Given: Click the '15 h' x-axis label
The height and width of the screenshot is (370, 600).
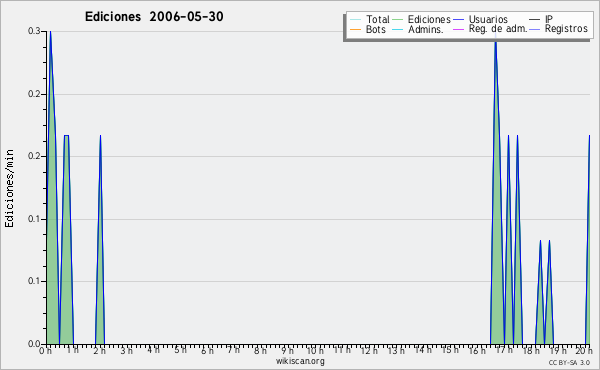Looking at the screenshot, I should pos(450,350).
